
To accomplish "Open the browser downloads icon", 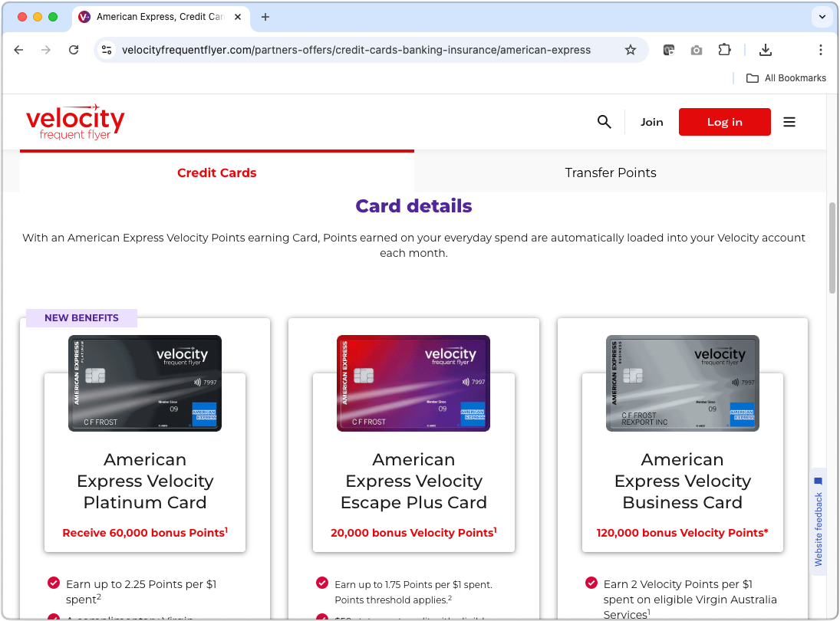I will tap(766, 50).
